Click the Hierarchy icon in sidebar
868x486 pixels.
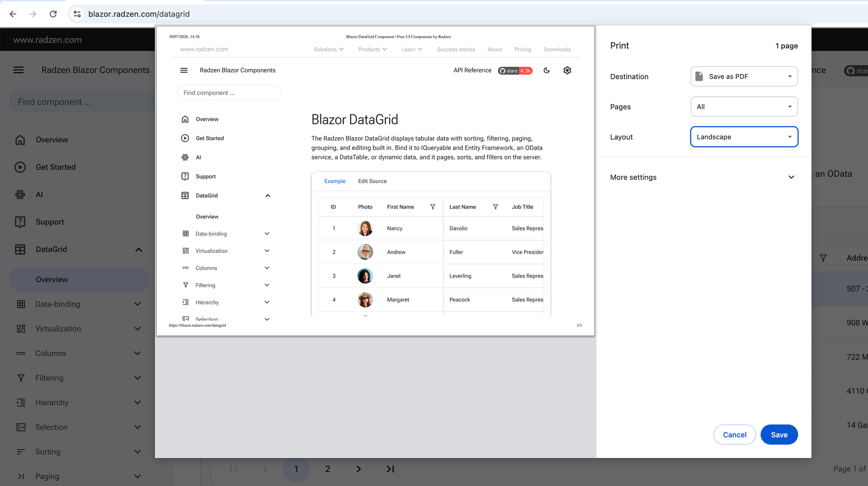point(21,402)
